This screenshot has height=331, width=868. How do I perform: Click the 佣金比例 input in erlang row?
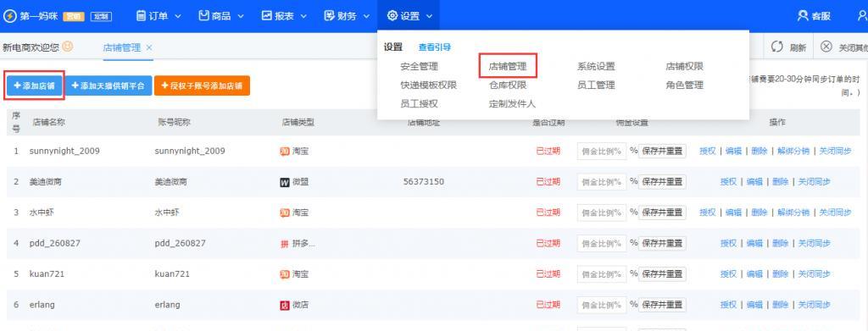pyautogui.click(x=602, y=305)
